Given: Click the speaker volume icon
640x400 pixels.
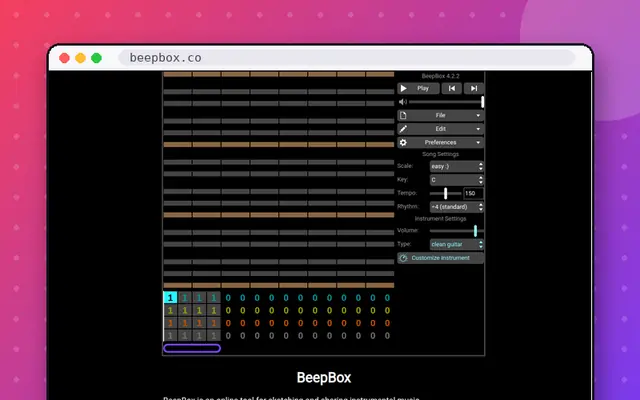Looking at the screenshot, I should tap(402, 102).
